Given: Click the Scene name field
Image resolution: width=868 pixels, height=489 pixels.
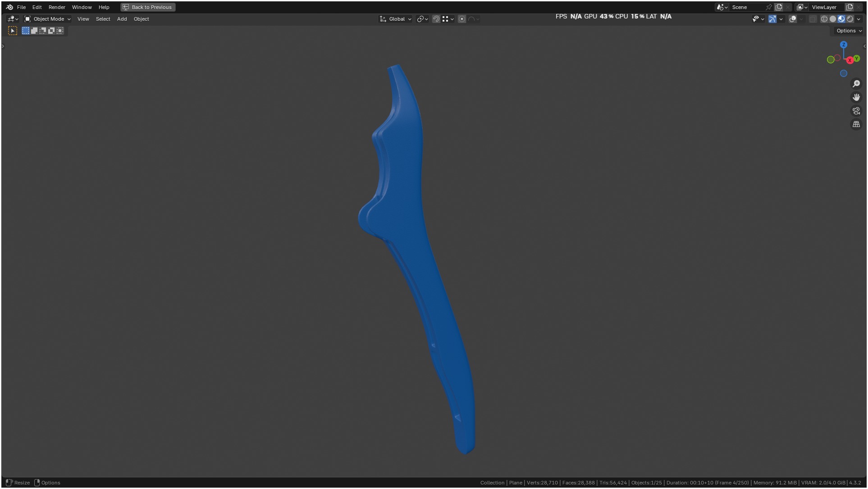Looking at the screenshot, I should click(747, 7).
